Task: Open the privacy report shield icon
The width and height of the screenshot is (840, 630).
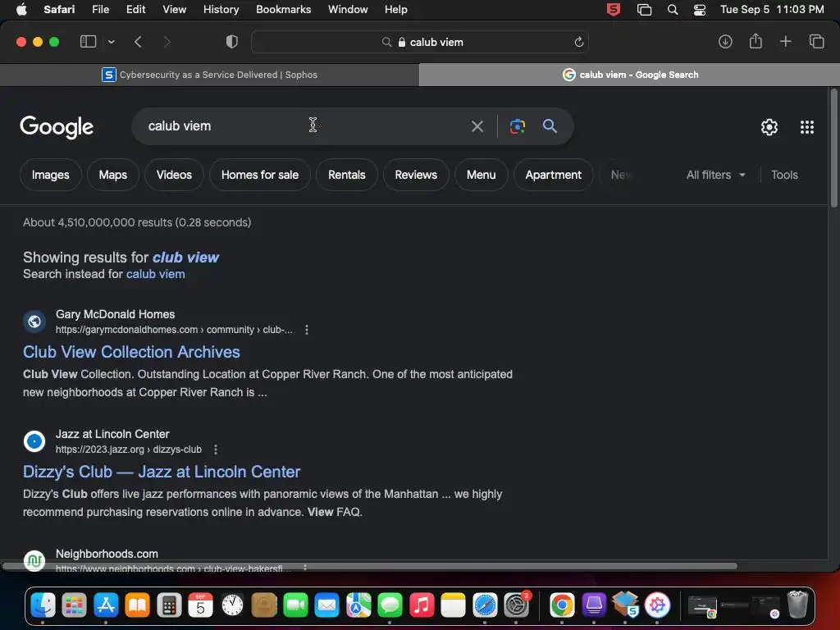Action: pos(232,42)
